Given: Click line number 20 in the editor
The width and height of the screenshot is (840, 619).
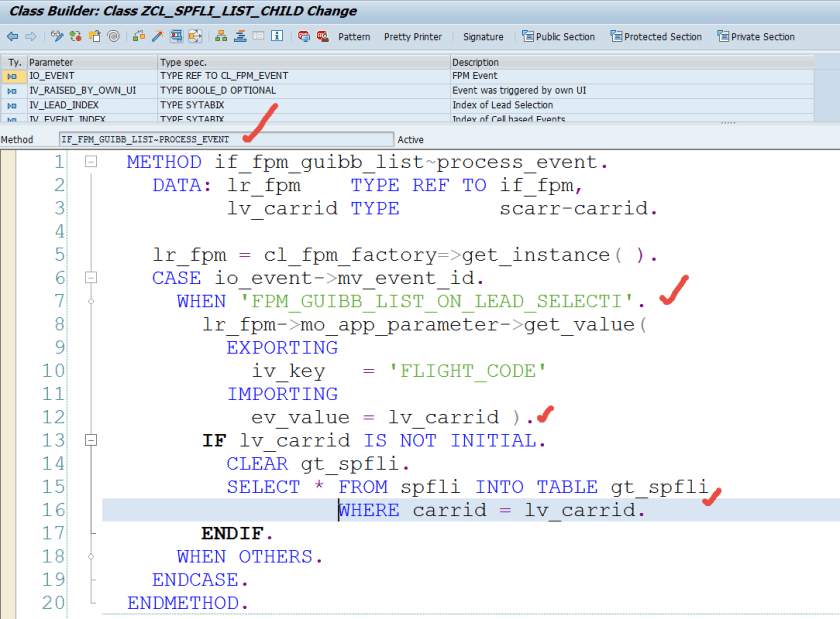Looking at the screenshot, I should [x=54, y=602].
